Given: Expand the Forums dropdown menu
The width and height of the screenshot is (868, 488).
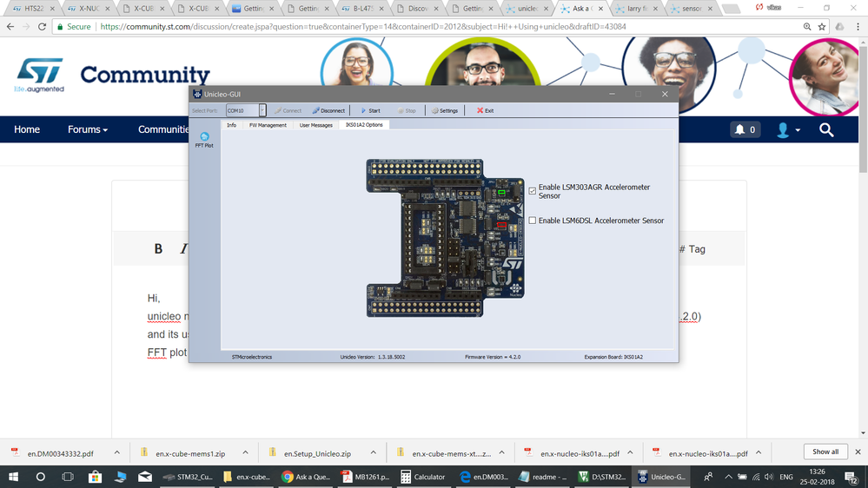Looking at the screenshot, I should coord(88,129).
